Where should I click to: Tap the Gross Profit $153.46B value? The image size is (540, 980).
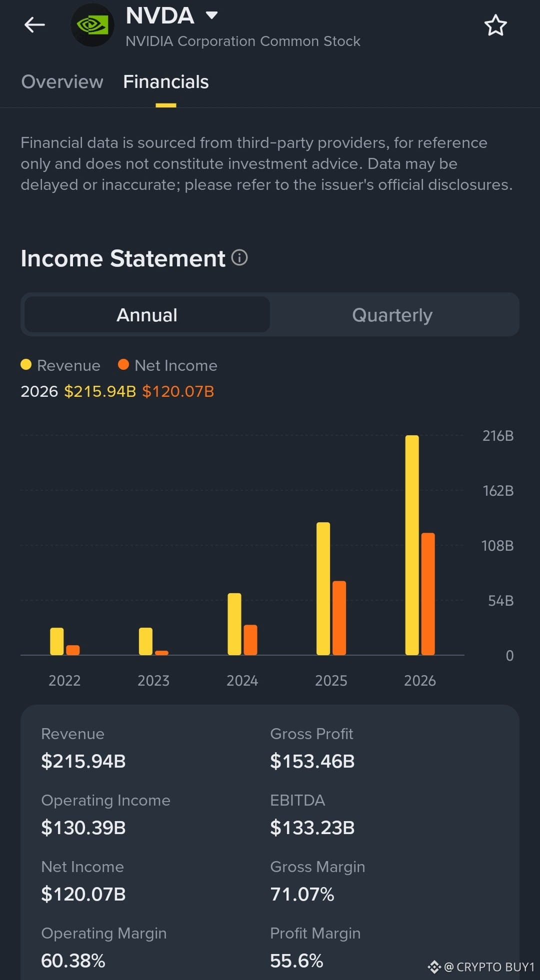tap(312, 761)
